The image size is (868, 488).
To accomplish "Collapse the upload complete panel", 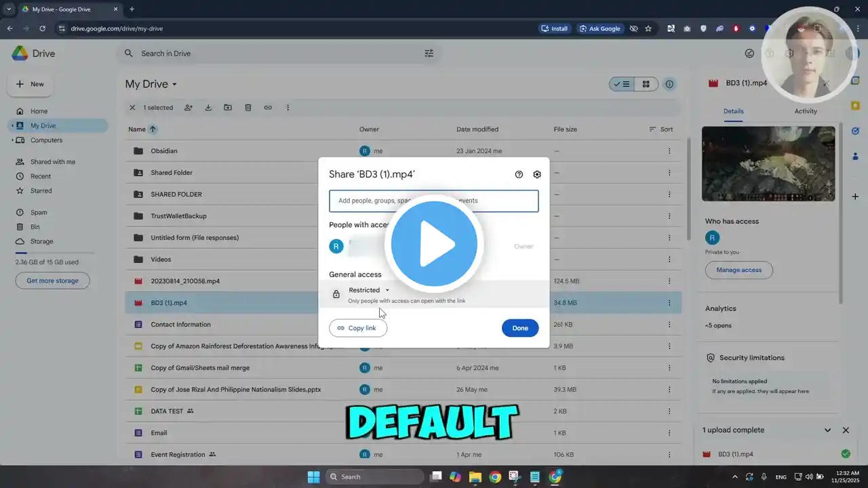I will pos(827,430).
